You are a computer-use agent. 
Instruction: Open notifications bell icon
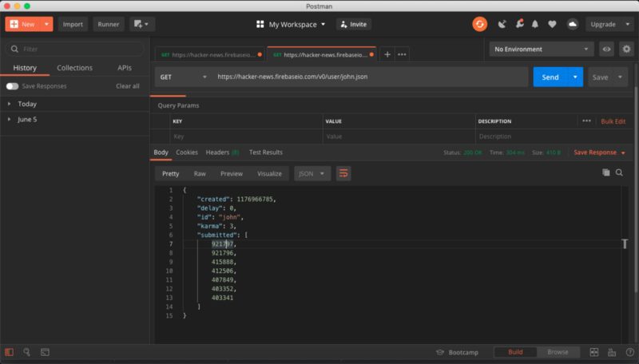[535, 24]
